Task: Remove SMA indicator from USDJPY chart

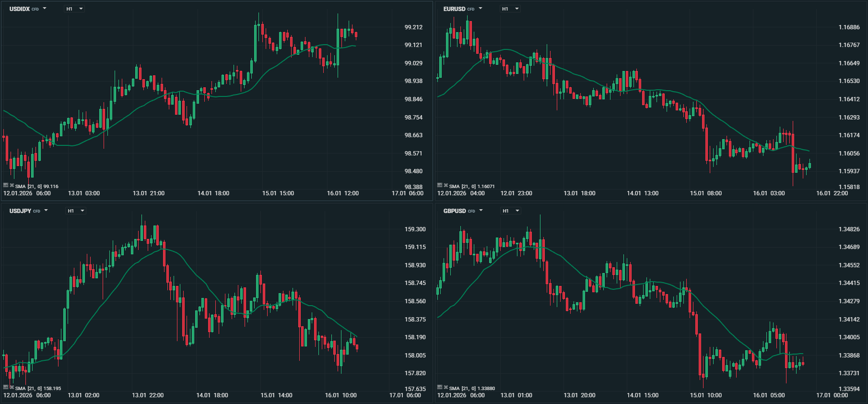Action: coord(12,388)
